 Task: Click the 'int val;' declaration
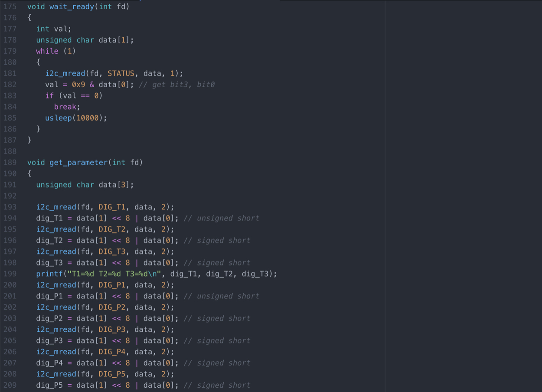[54, 29]
